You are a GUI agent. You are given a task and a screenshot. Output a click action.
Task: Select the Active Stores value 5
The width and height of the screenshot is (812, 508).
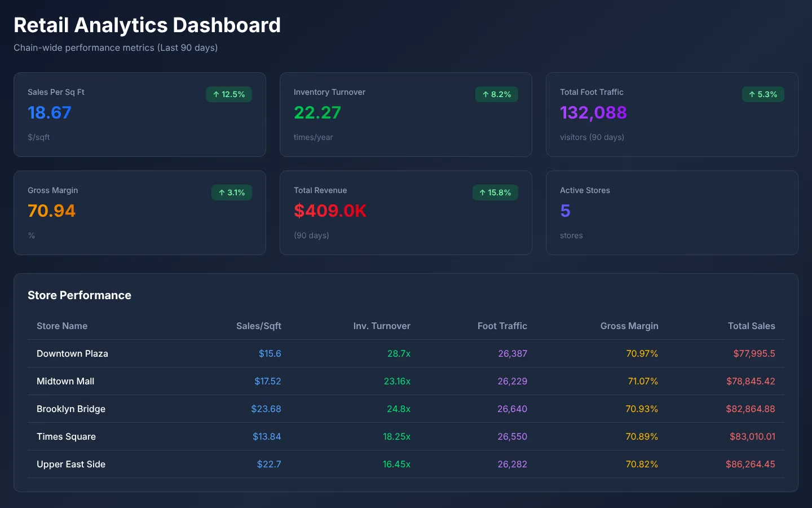click(565, 211)
